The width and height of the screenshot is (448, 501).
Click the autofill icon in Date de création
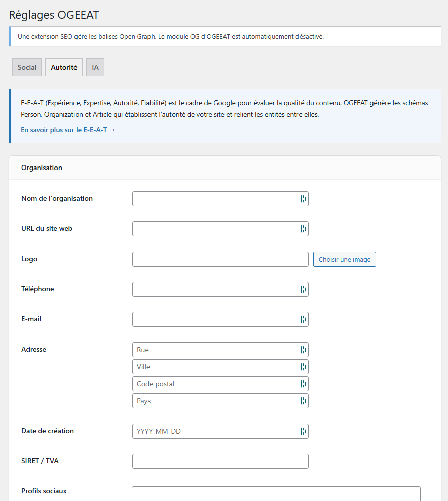point(303,431)
